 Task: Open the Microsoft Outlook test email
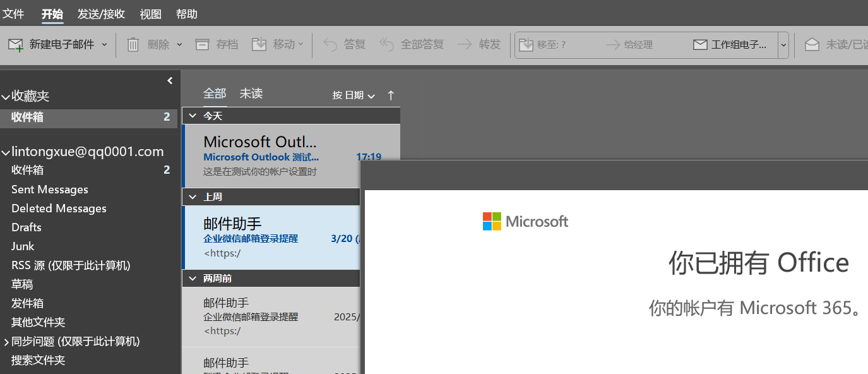(x=271, y=156)
